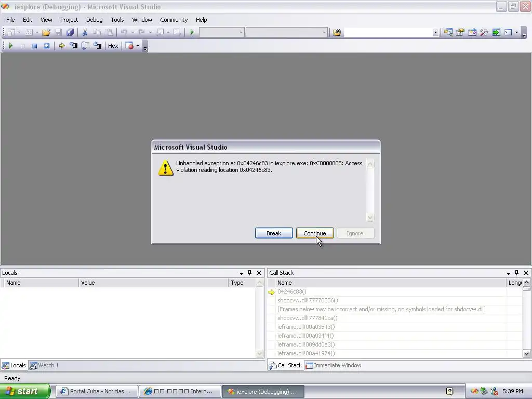Screen dimensions: 532x399
Task: Close the Locals panel
Action: point(259,273)
